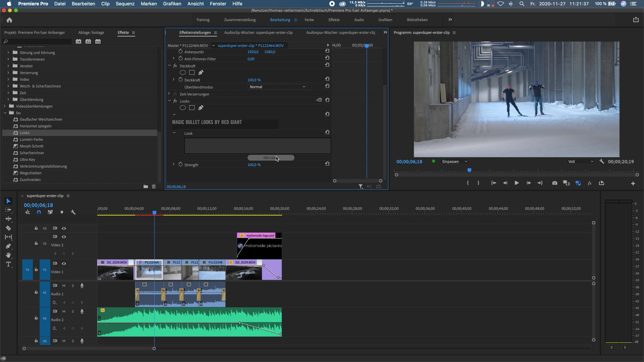Open the Überblendmodus Normal dropdown

click(x=277, y=87)
